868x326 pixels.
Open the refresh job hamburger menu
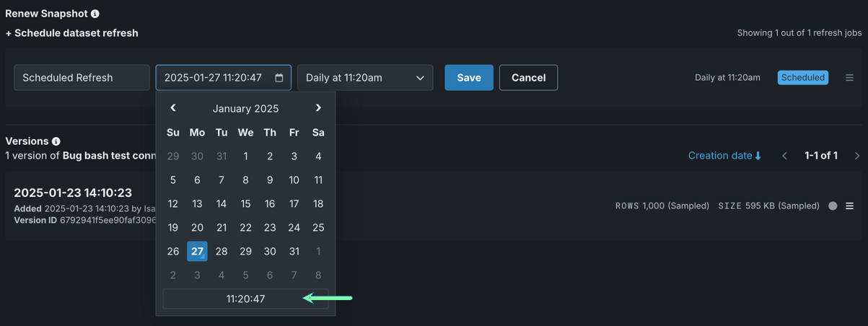849,78
